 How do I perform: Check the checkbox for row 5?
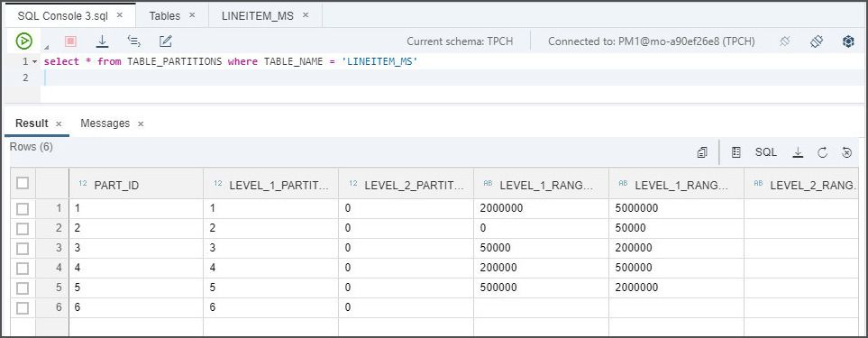pos(23,288)
